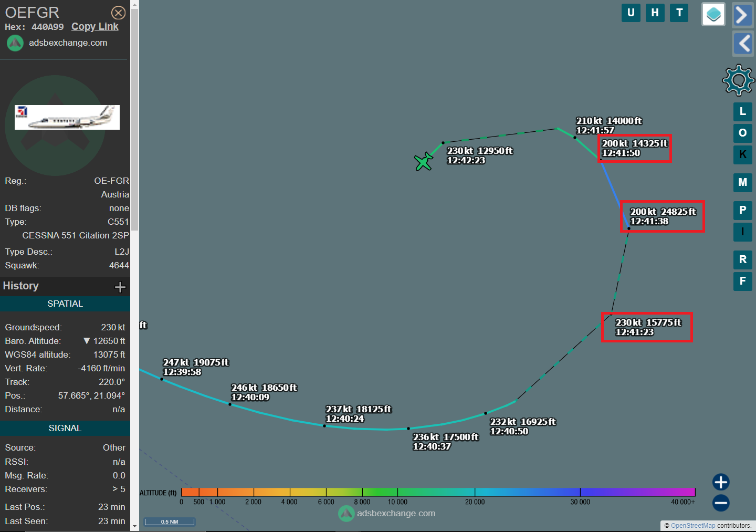This screenshot has width=756, height=532.
Task: Open the adsbexchange.com logo icon in sidebar
Action: pos(15,43)
